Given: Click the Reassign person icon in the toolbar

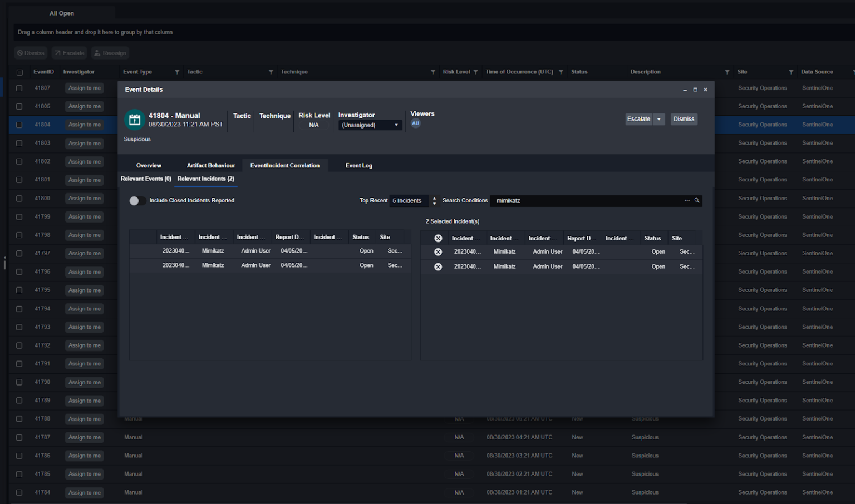Looking at the screenshot, I should [x=99, y=52].
